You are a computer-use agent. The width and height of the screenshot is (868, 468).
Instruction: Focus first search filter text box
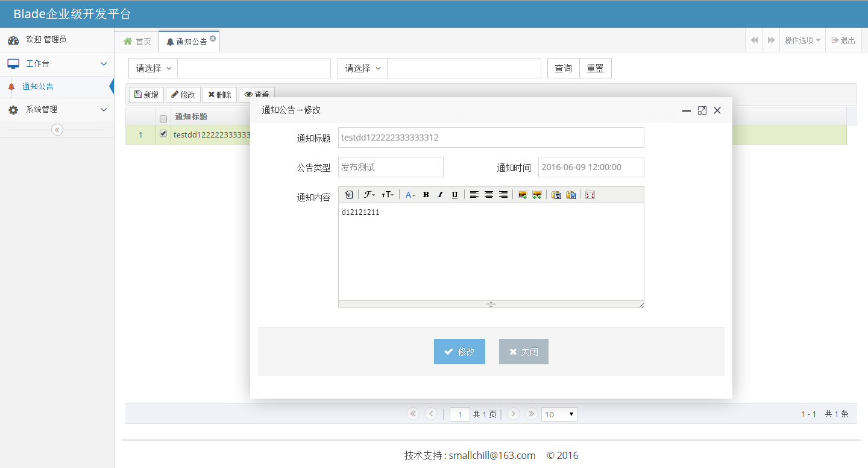point(254,68)
